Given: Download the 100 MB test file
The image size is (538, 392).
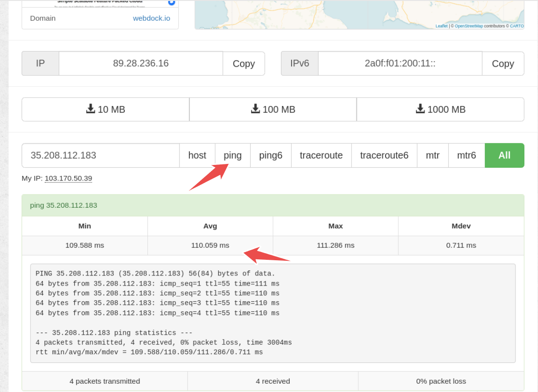Looking at the screenshot, I should coord(273,109).
